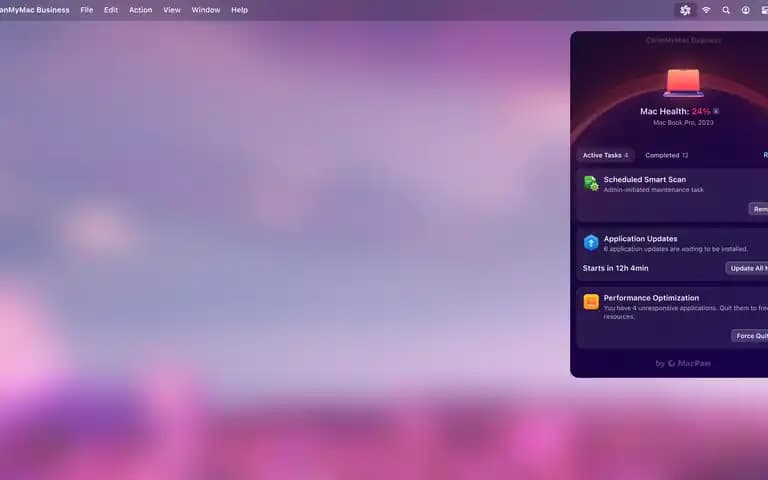The height and width of the screenshot is (480, 768).
Task: Click the 'Mac Book Pro, 2023' label
Action: tap(683, 122)
